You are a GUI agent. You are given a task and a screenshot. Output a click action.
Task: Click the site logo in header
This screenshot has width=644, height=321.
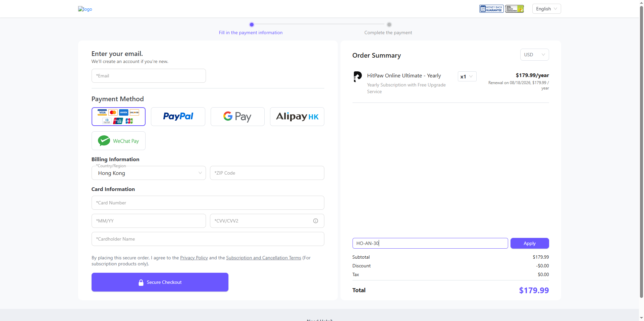[85, 9]
